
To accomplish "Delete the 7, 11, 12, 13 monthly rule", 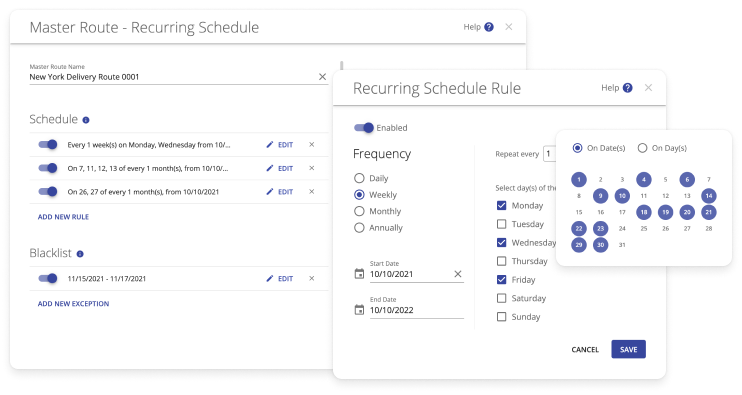I will 311,168.
